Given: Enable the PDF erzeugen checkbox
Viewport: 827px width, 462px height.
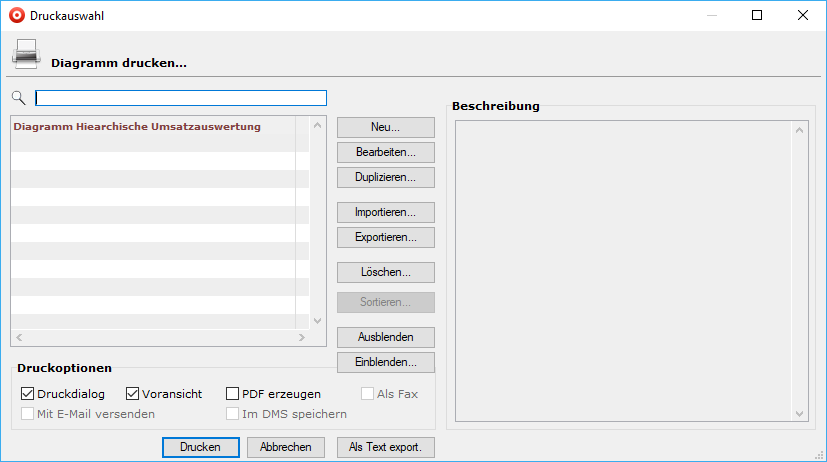Looking at the screenshot, I should 233,394.
